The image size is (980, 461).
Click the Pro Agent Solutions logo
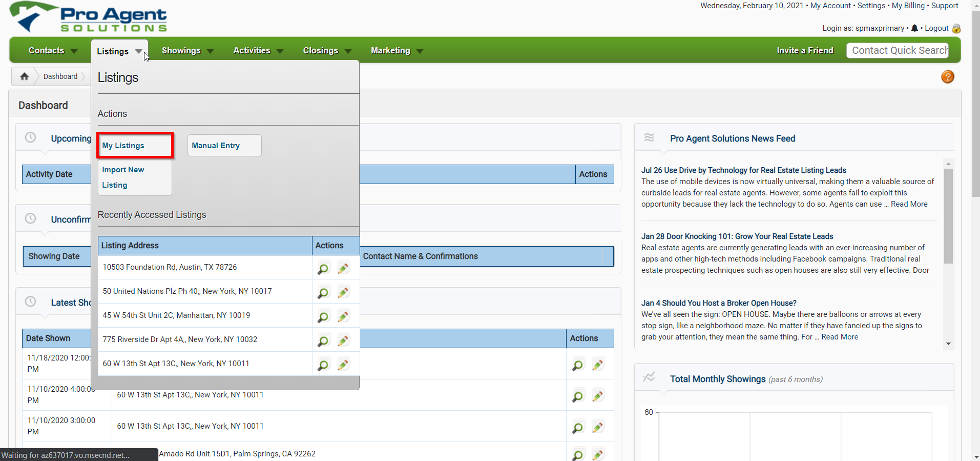click(x=88, y=17)
